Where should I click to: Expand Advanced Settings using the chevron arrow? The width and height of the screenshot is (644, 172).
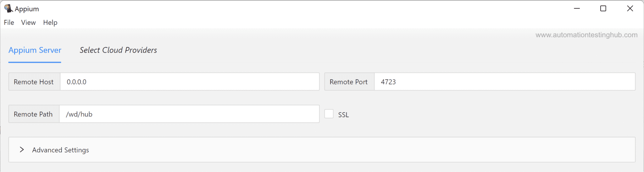coord(22,150)
